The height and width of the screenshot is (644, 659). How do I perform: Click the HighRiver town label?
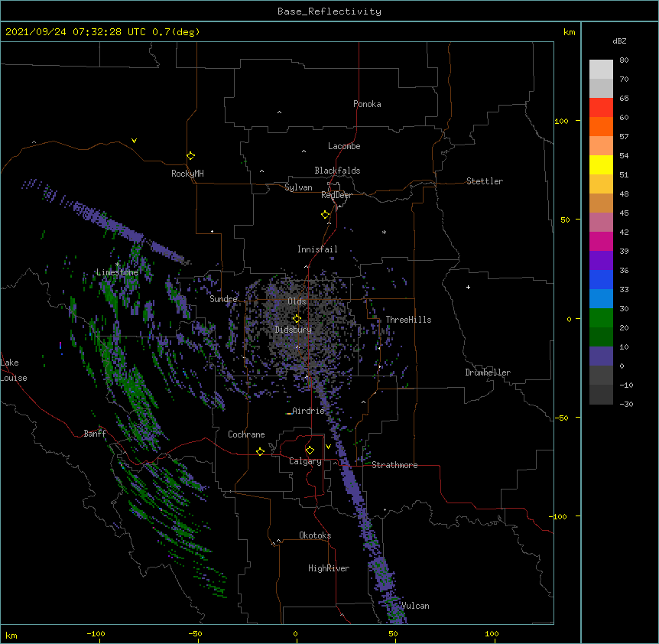click(x=329, y=568)
